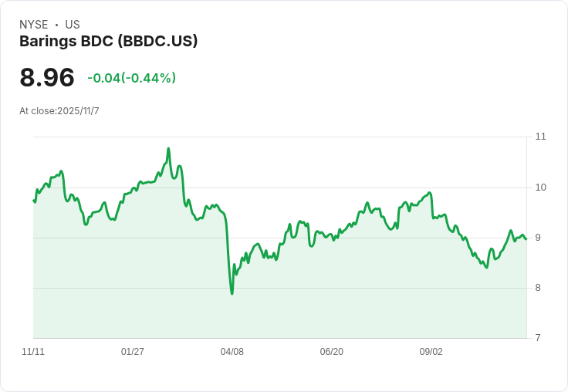This screenshot has width=568, height=392.
Task: Click the 04/08 date axis label
Action: (x=232, y=352)
